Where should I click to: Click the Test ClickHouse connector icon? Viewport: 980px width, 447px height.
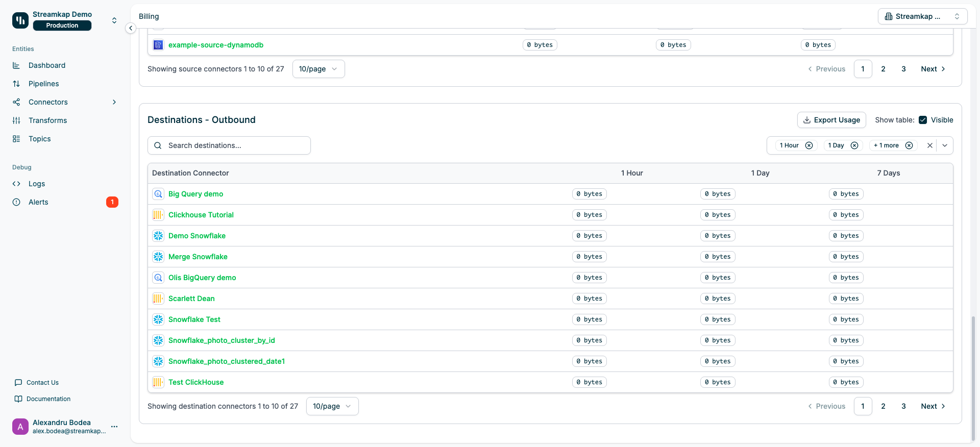click(158, 382)
